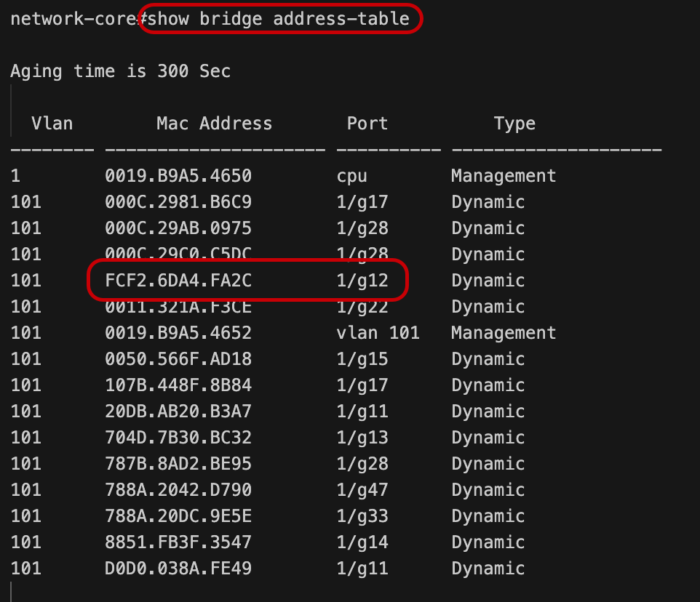Click MAC address 0050.566F.AD18

[x=178, y=359]
